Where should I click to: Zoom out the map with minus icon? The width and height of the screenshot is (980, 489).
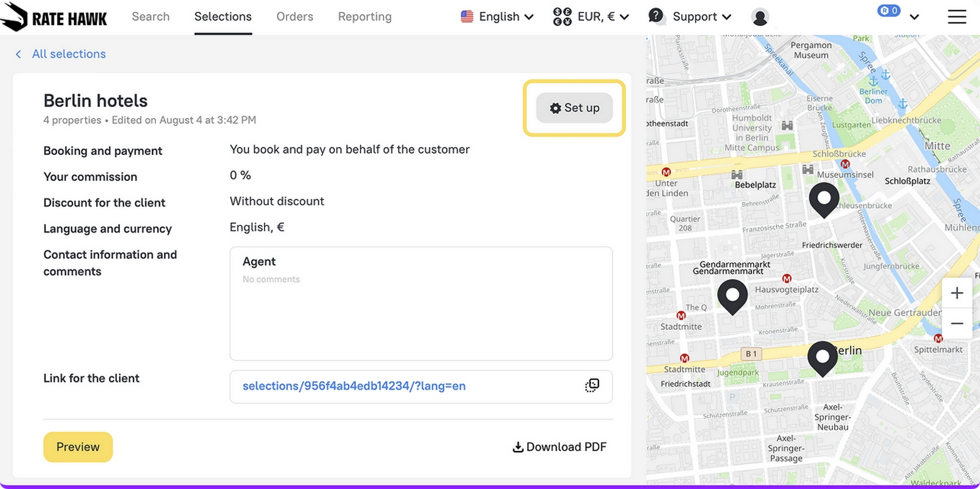pyautogui.click(x=957, y=323)
